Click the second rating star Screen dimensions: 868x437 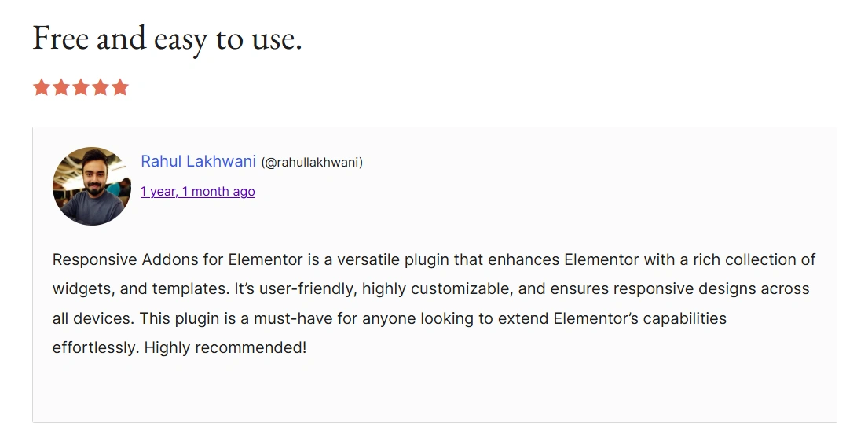[61, 87]
